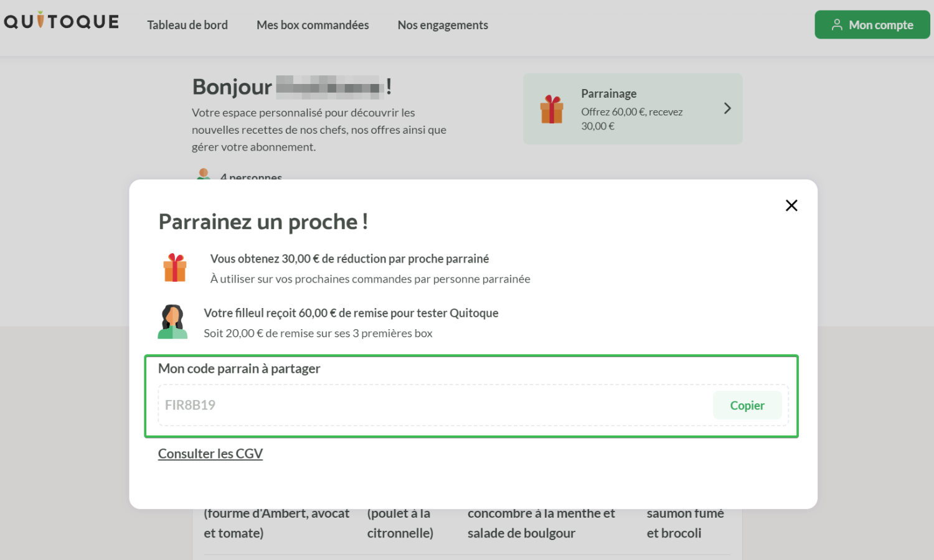Click 'Votre filleul reçoit 60,00 €' text
The width and height of the screenshot is (934, 560).
click(351, 313)
